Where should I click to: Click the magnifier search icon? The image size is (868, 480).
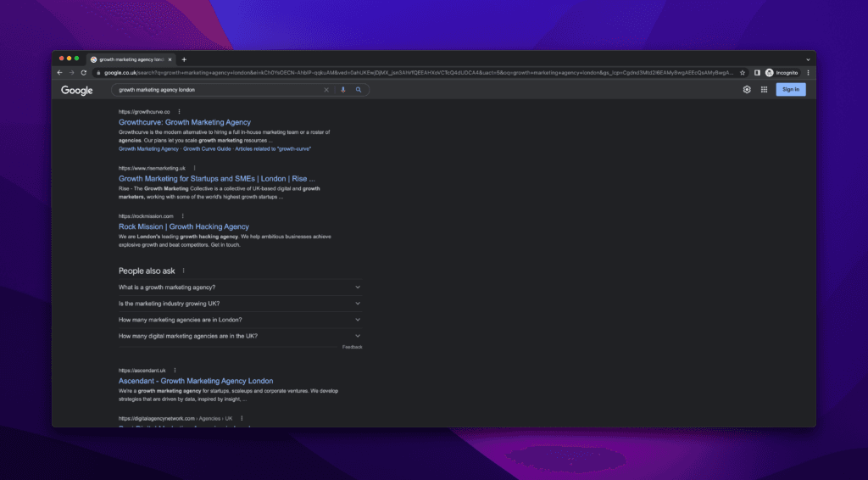[x=359, y=90]
